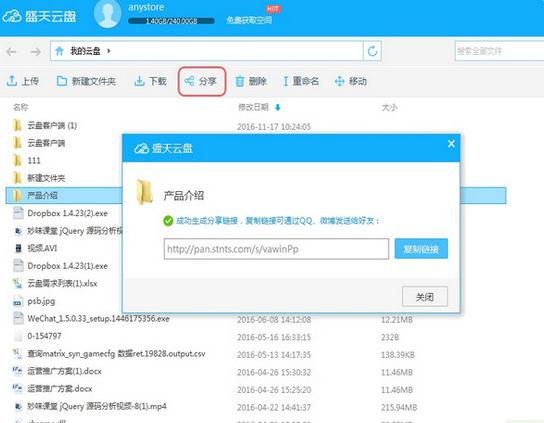Click the 复制链接 button
The width and height of the screenshot is (544, 423).
[x=421, y=248]
